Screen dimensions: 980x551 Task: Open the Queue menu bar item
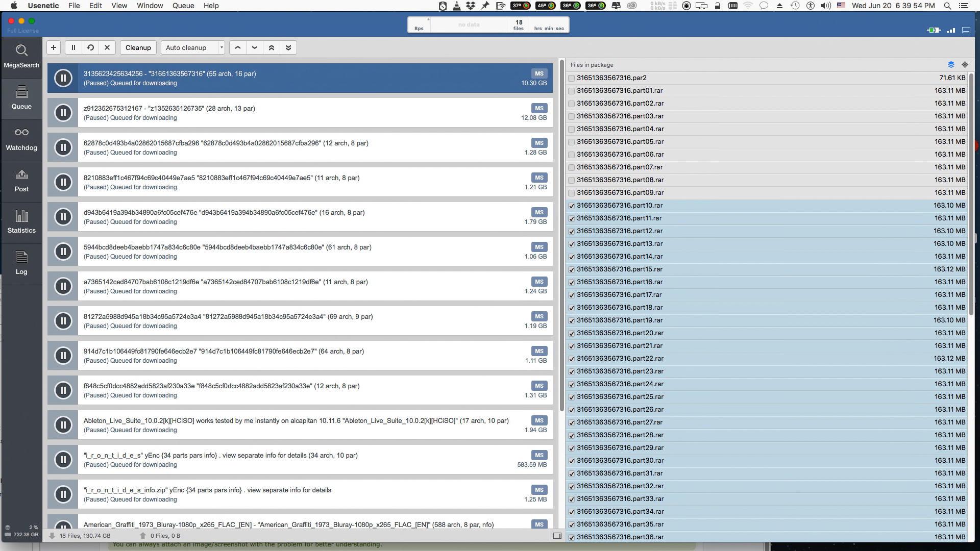pos(182,6)
